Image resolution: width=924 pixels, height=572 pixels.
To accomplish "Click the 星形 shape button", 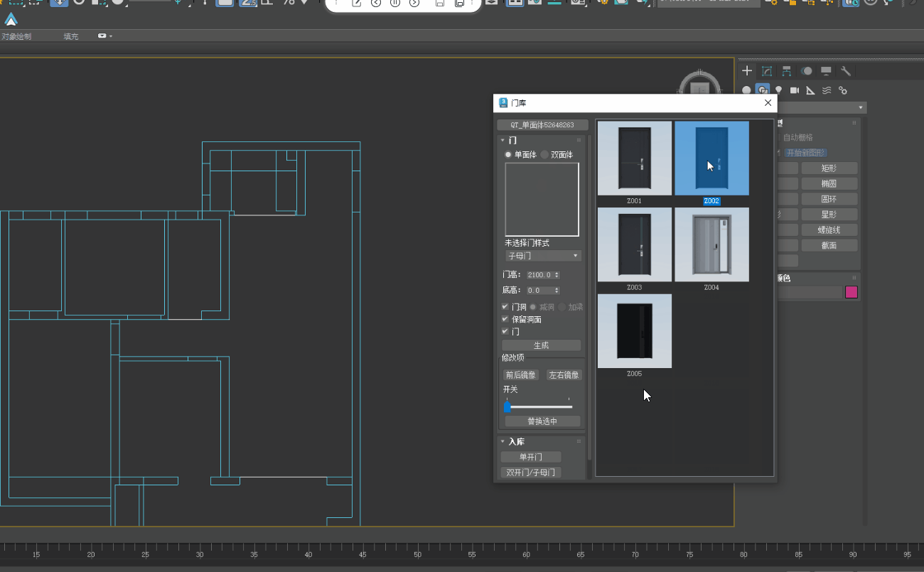I will pyautogui.click(x=829, y=215).
